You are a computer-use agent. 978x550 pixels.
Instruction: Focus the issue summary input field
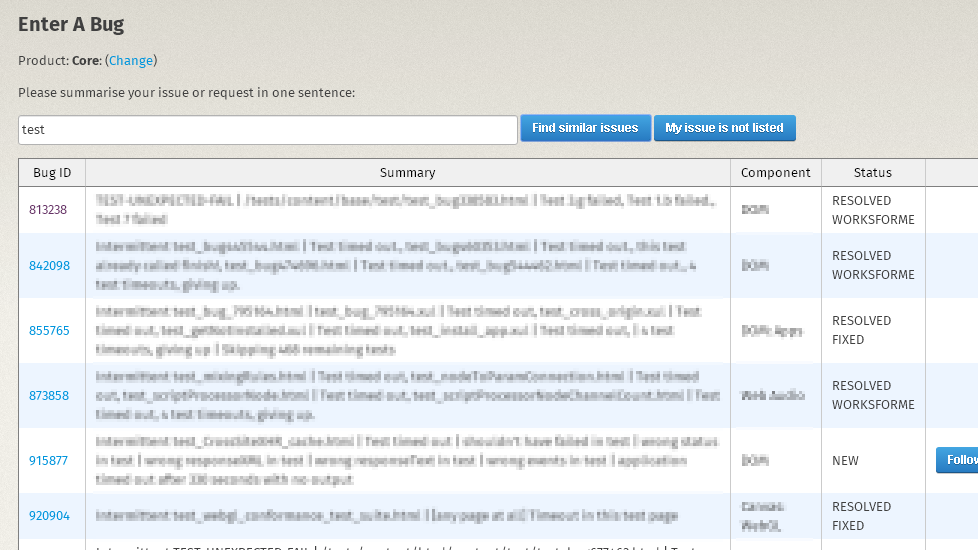pos(268,130)
